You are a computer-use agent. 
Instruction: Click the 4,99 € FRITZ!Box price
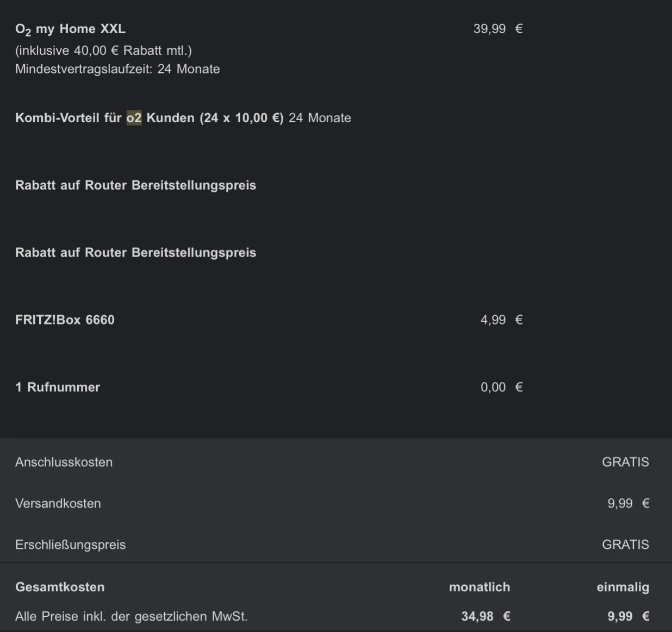tap(501, 320)
